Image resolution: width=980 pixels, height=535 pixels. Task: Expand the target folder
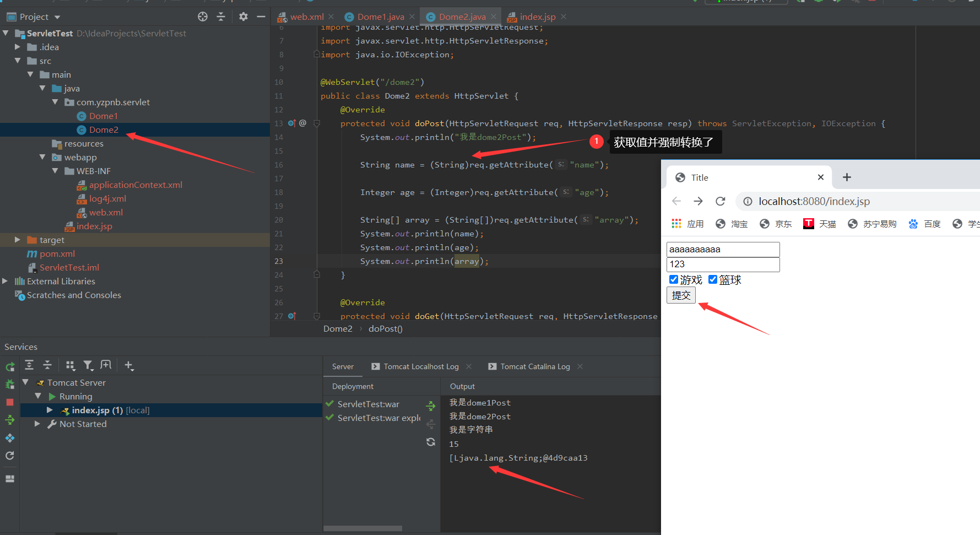pyautogui.click(x=18, y=240)
